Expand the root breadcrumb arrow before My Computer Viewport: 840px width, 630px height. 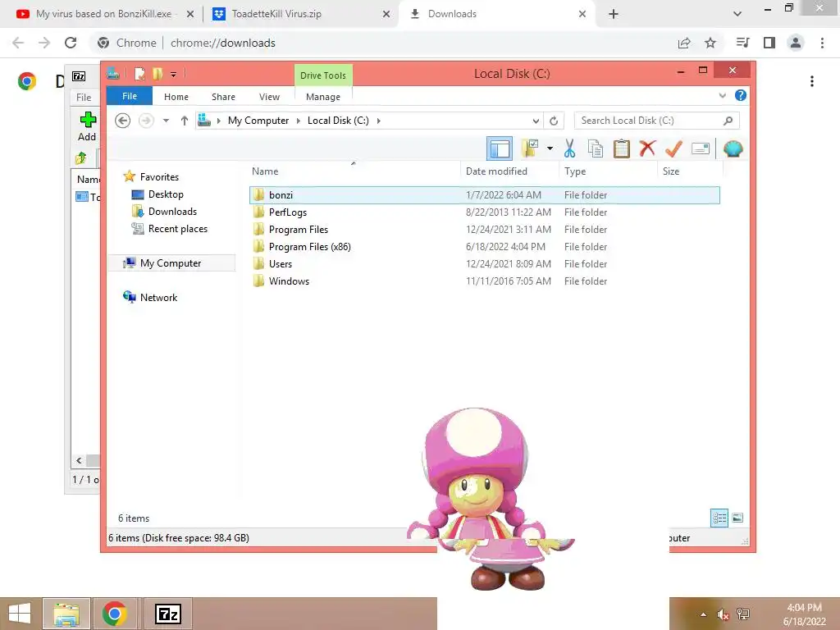tap(218, 121)
